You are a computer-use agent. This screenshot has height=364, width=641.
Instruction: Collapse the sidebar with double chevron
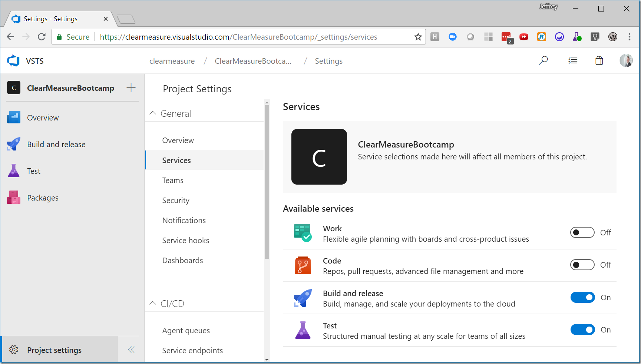tap(131, 350)
